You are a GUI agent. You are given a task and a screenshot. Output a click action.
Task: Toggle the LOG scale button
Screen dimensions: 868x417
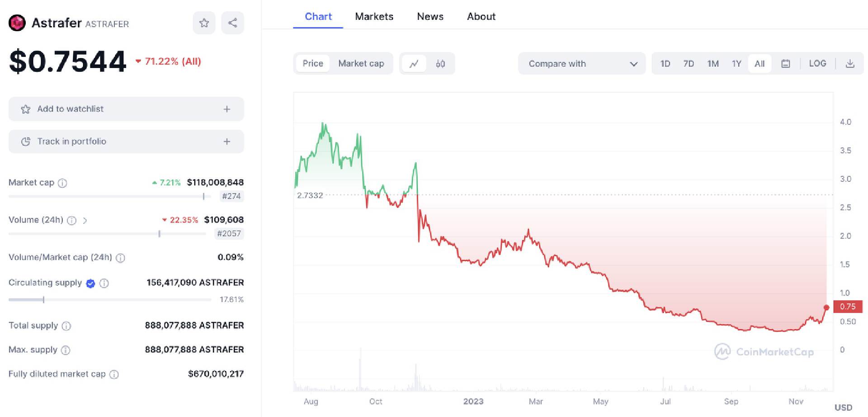[x=817, y=64]
